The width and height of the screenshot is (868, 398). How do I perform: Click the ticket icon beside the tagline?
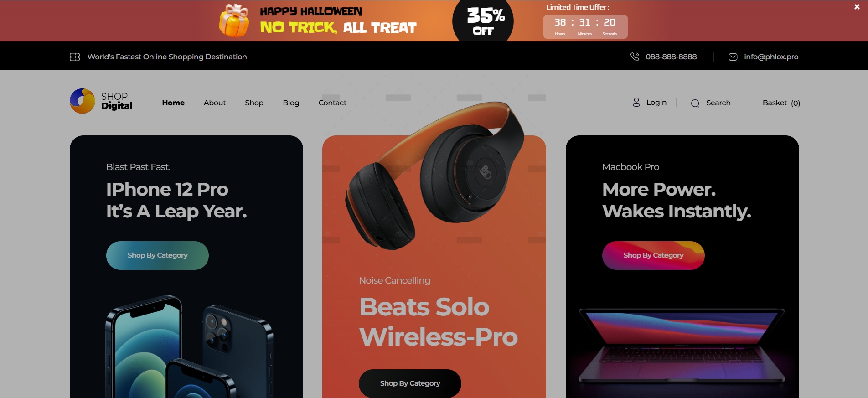pos(75,57)
